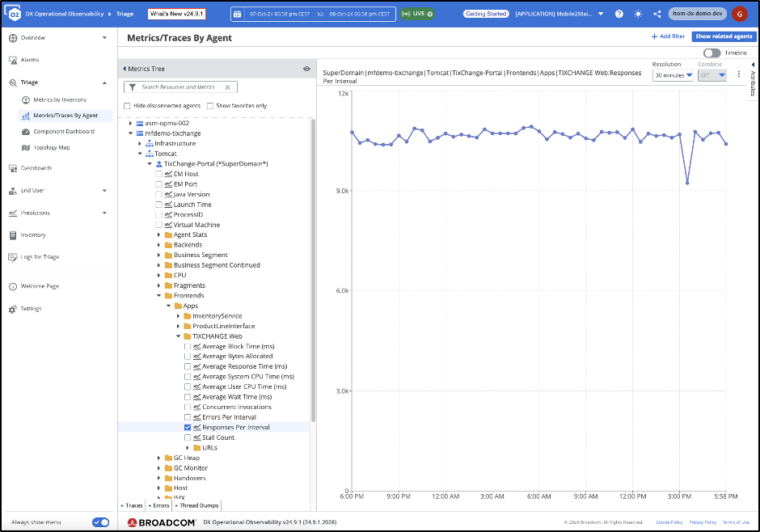760x532 pixels.
Task: Open the Resolution 30 minutes dropdown
Action: pyautogui.click(x=673, y=75)
